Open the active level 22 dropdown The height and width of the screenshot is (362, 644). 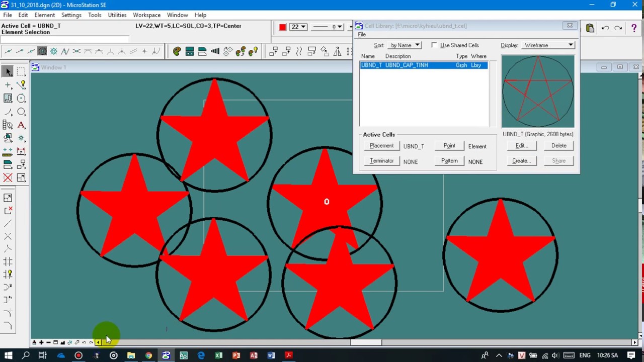[x=298, y=27]
